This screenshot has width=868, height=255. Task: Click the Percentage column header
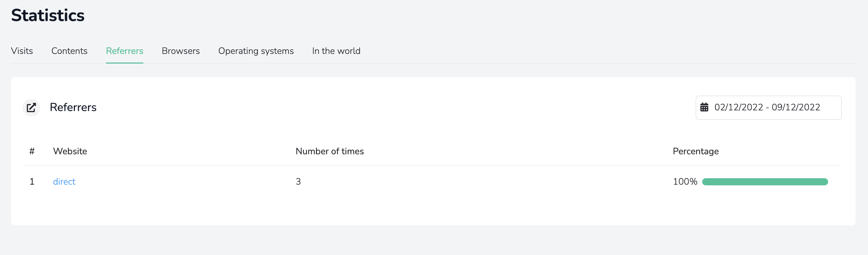pos(696,151)
